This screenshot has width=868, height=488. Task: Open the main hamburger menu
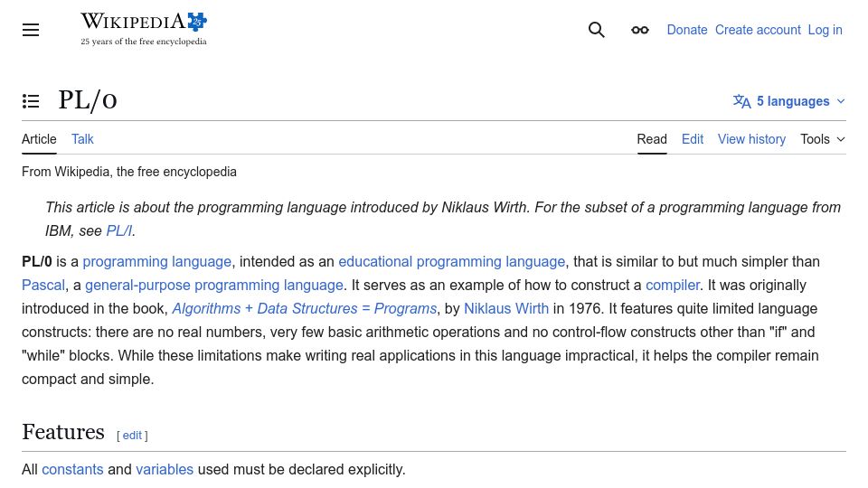31,30
